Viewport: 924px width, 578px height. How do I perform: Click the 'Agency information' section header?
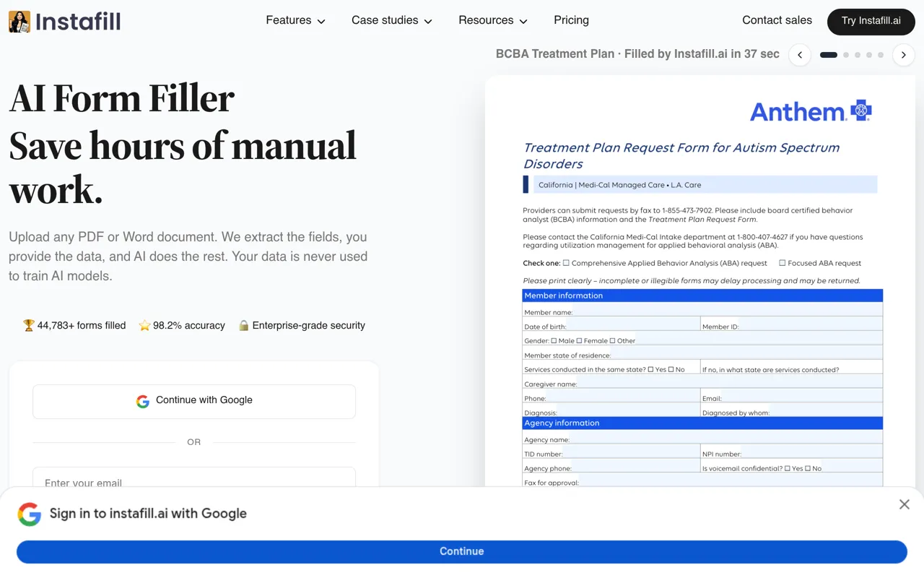[702, 423]
